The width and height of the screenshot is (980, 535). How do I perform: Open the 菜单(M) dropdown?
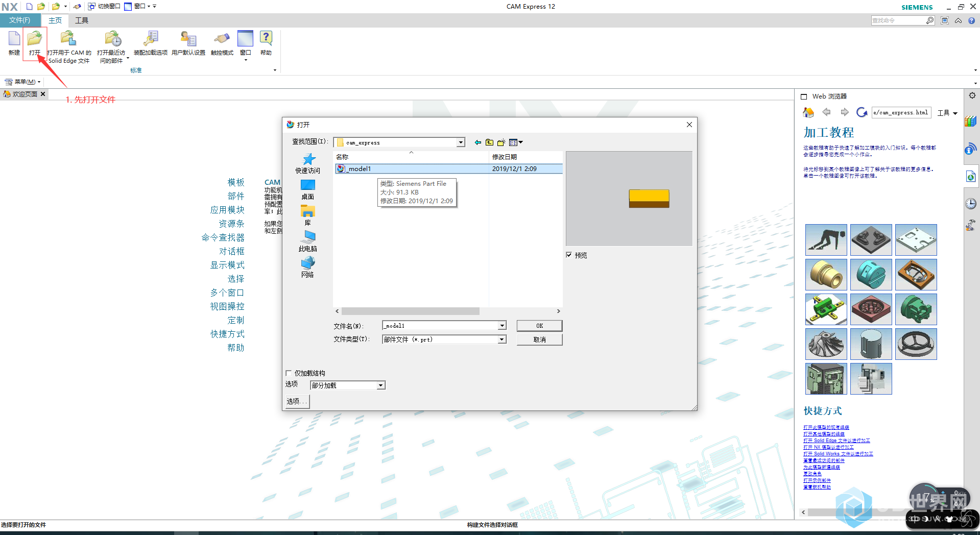tap(22, 82)
